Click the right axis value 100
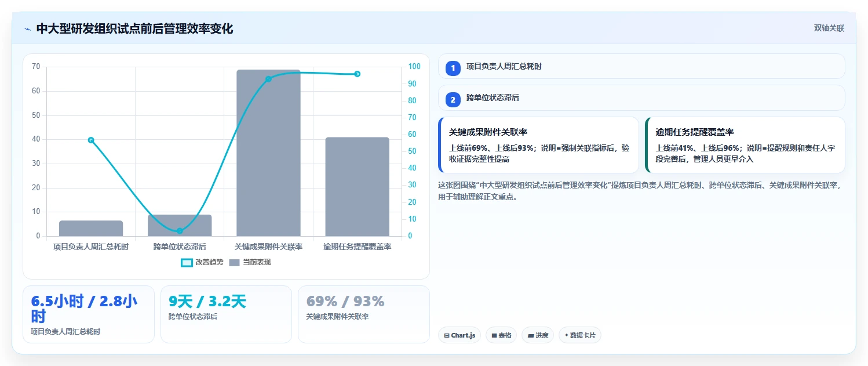 [414, 67]
